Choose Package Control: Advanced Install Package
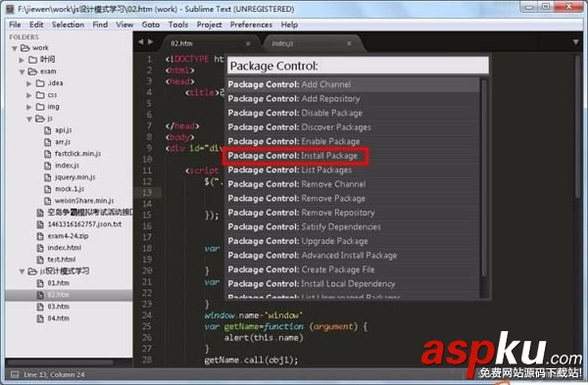The image size is (588, 385). click(353, 256)
